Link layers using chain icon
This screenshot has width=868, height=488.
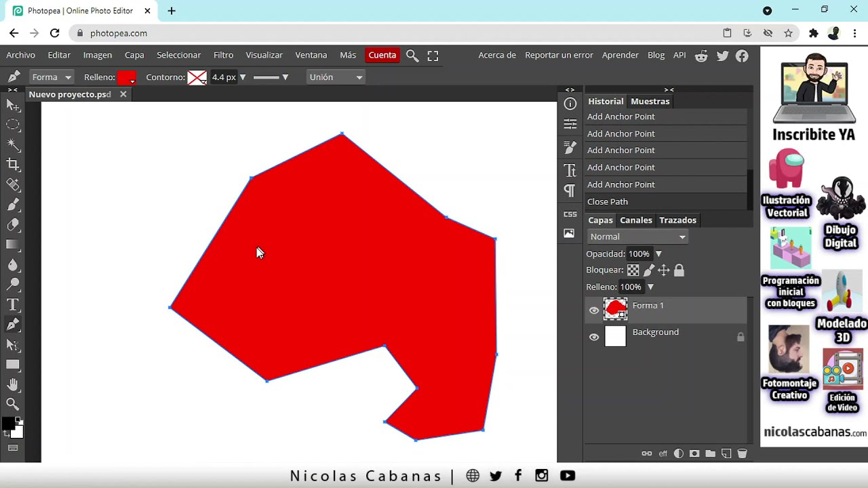(x=646, y=453)
